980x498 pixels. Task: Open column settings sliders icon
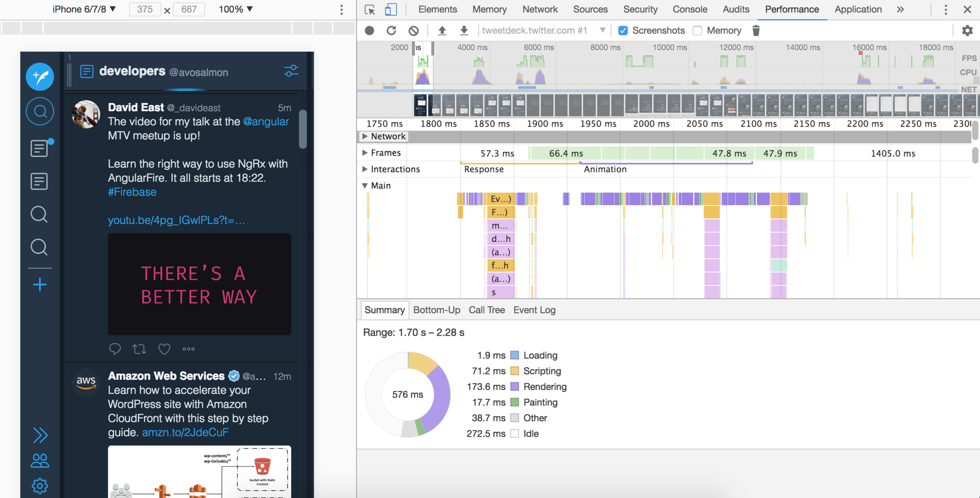[x=291, y=71]
